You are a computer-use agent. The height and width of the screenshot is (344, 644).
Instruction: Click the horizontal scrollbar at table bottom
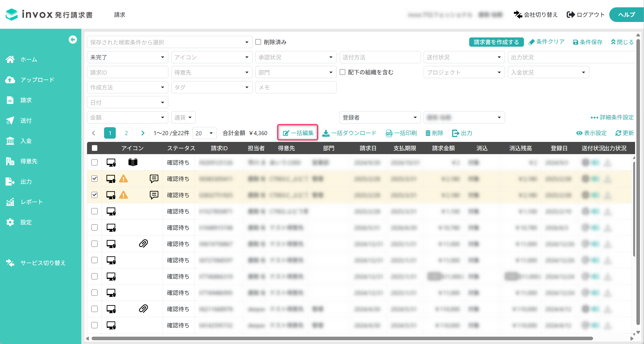tap(342, 338)
